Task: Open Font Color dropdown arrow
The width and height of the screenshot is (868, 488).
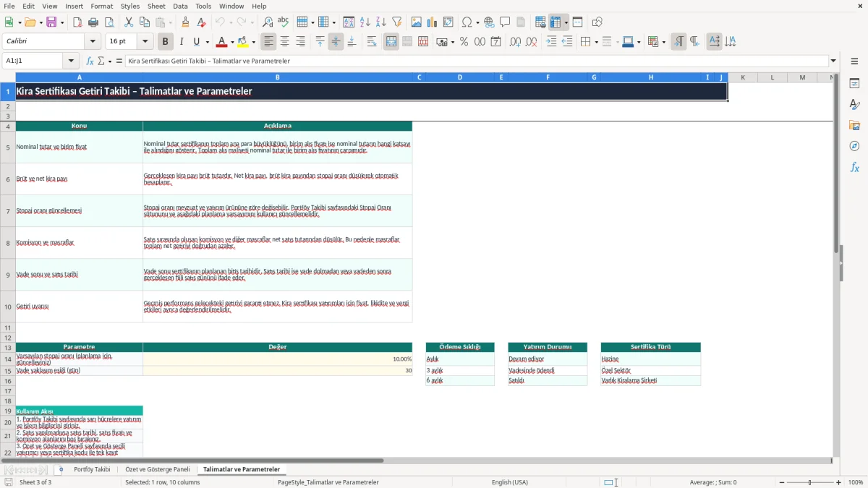Action: pos(231,42)
